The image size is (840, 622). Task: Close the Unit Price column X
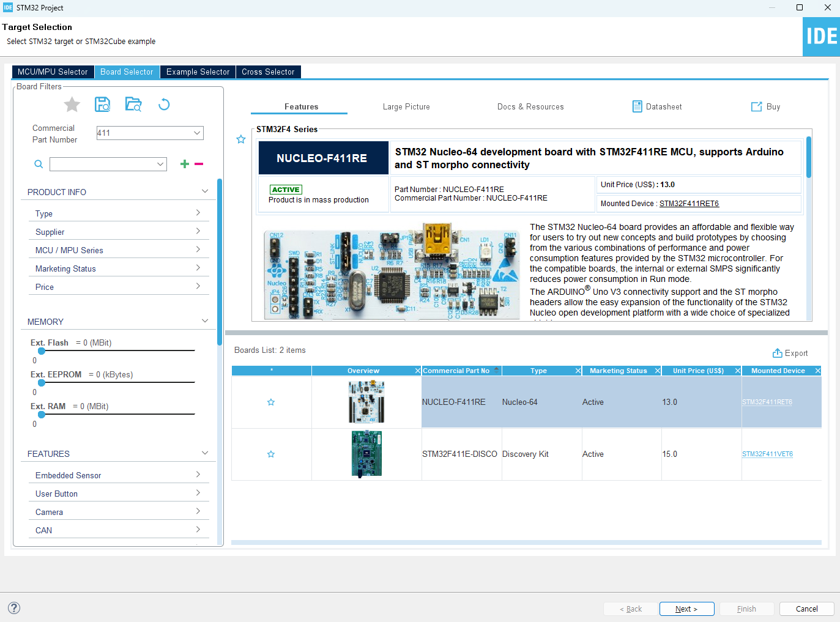pos(738,371)
